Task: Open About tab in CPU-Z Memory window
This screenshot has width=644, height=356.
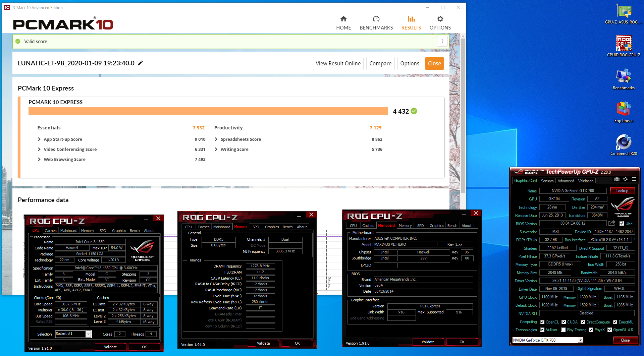Action: [302, 227]
